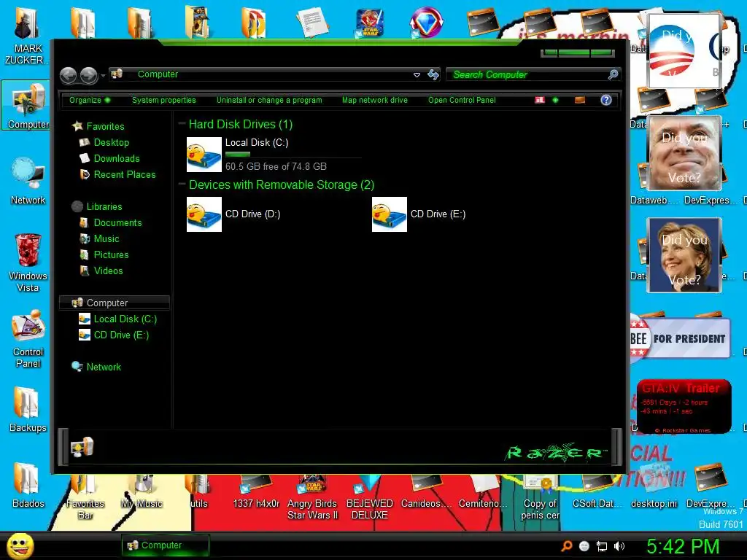The width and height of the screenshot is (747, 560).
Task: Click Map network drive
Action: [375, 100]
